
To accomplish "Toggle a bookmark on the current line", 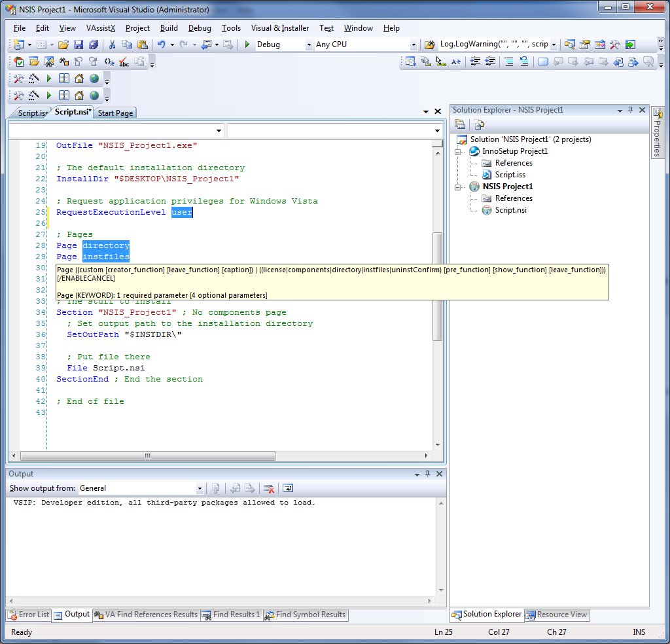I will click(x=542, y=62).
